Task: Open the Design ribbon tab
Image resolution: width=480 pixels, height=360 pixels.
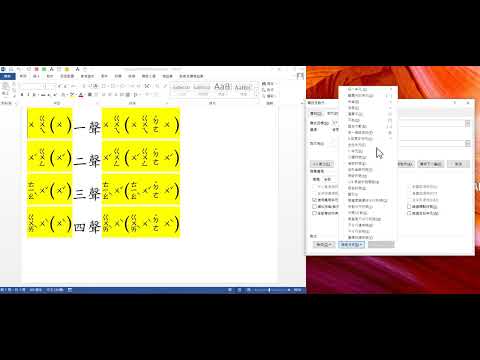Action: (50, 76)
